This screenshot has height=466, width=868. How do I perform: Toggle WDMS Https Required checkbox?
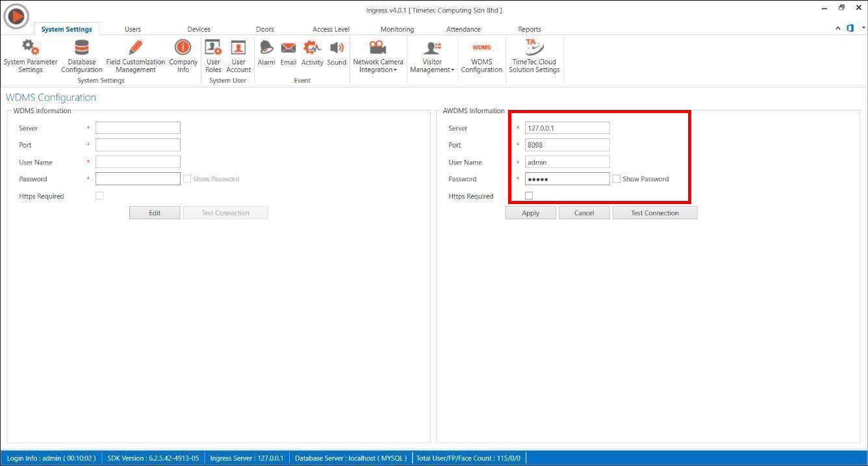click(99, 196)
